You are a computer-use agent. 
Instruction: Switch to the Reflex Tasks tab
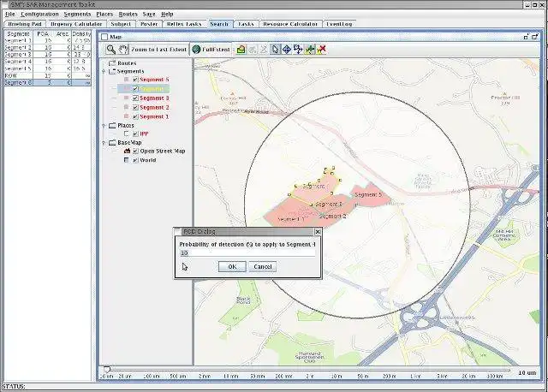point(184,24)
